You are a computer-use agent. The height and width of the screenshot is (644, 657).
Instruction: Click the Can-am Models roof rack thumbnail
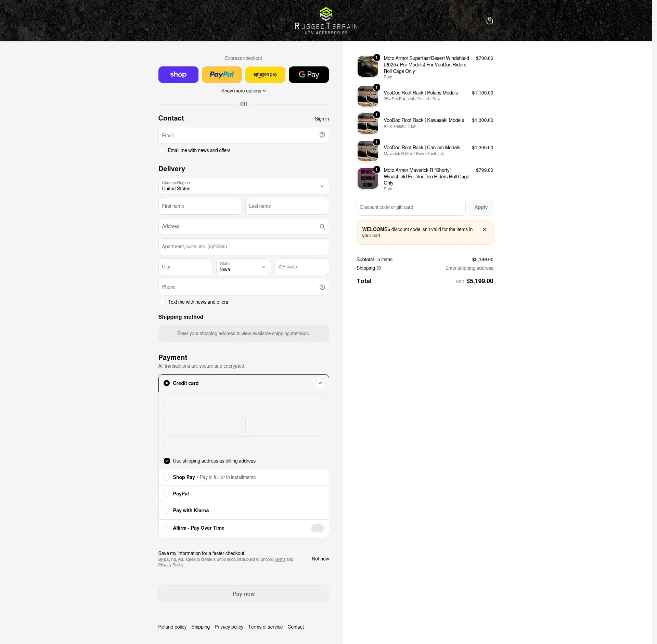pyautogui.click(x=368, y=151)
